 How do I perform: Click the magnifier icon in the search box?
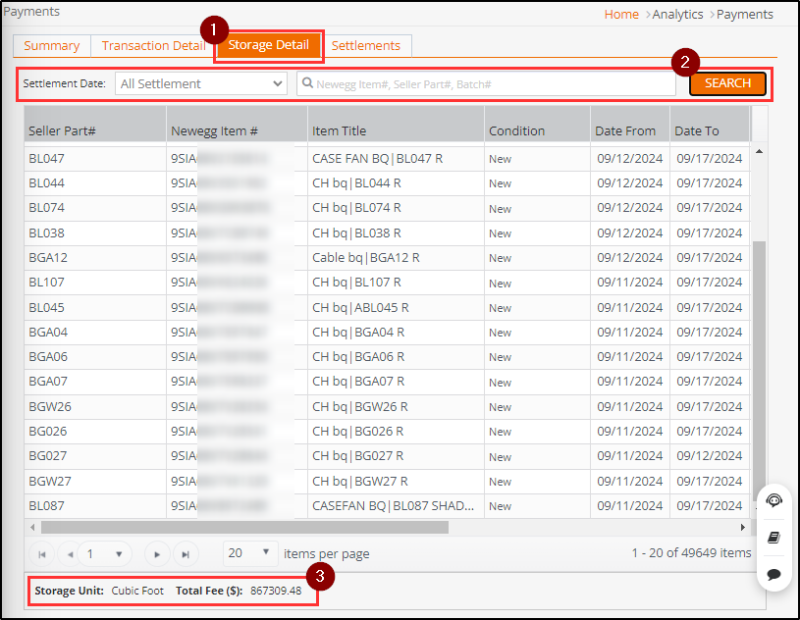306,83
